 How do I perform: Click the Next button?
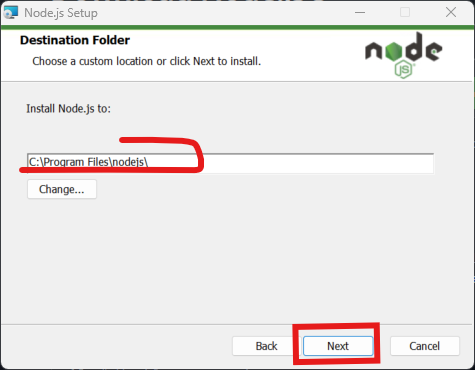click(x=338, y=346)
